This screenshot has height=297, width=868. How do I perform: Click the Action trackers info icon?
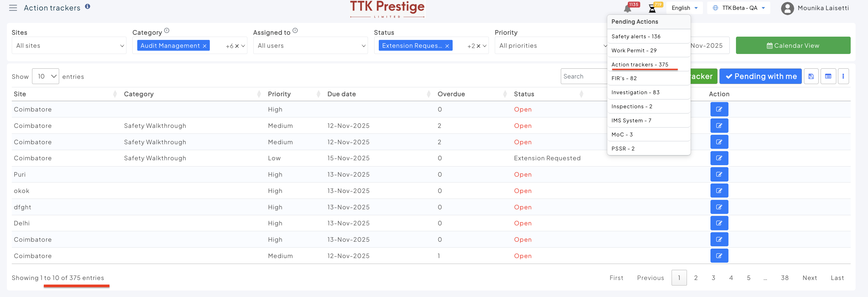tap(88, 7)
